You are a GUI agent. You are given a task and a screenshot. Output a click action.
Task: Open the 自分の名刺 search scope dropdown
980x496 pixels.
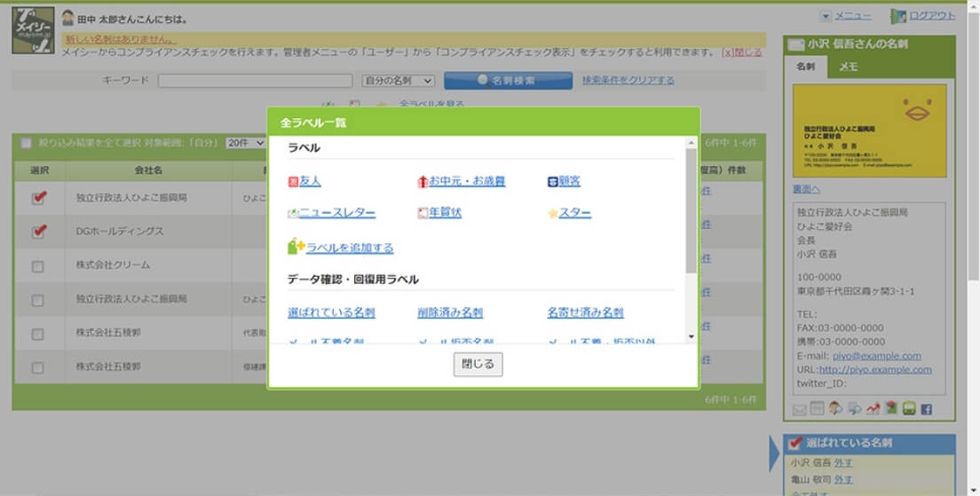click(398, 81)
